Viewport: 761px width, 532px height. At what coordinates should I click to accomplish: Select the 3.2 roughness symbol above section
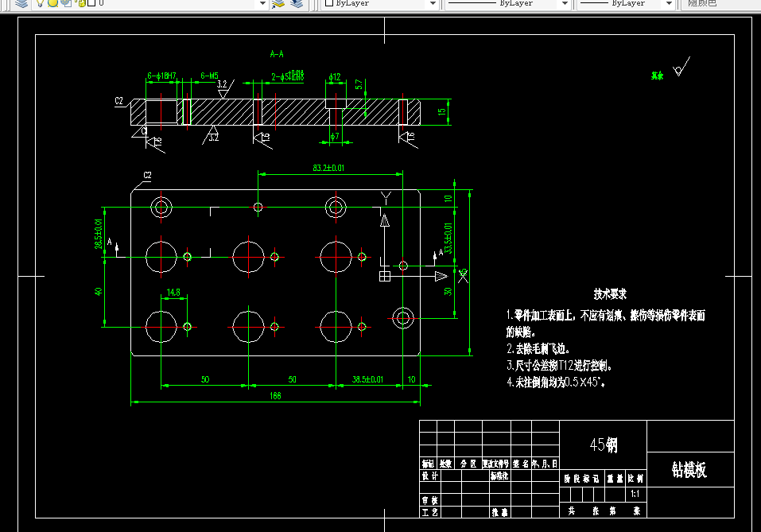pyautogui.click(x=225, y=87)
